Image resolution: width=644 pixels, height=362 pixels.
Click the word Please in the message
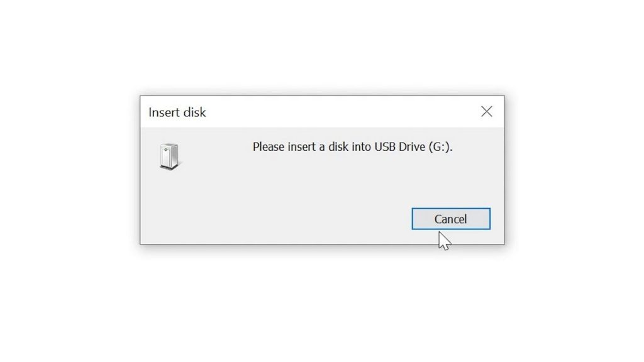coord(269,146)
